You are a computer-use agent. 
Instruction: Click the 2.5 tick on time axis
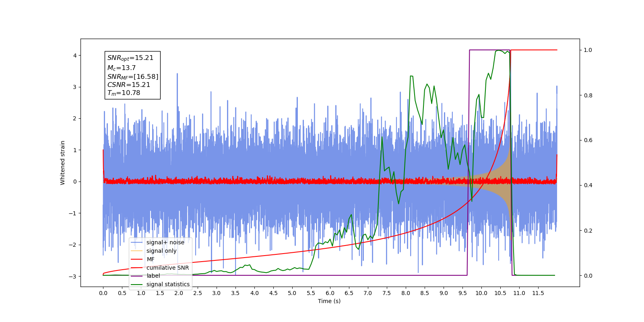[x=198, y=293]
